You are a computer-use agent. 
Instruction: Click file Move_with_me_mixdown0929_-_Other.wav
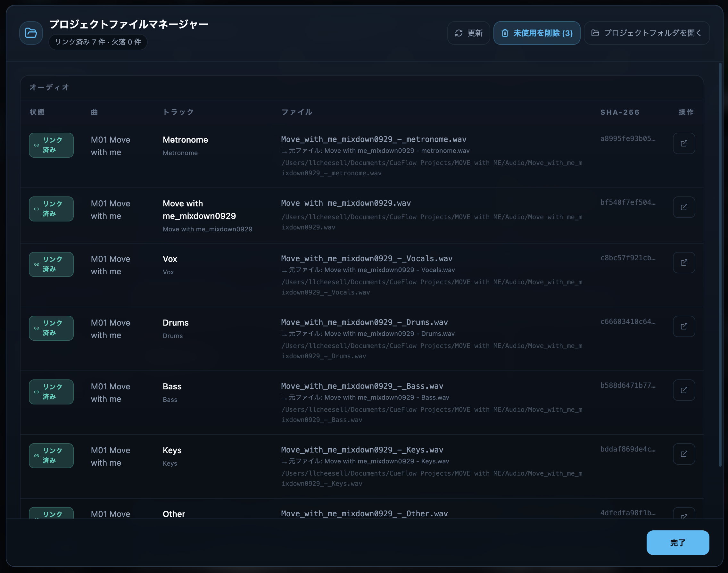364,513
